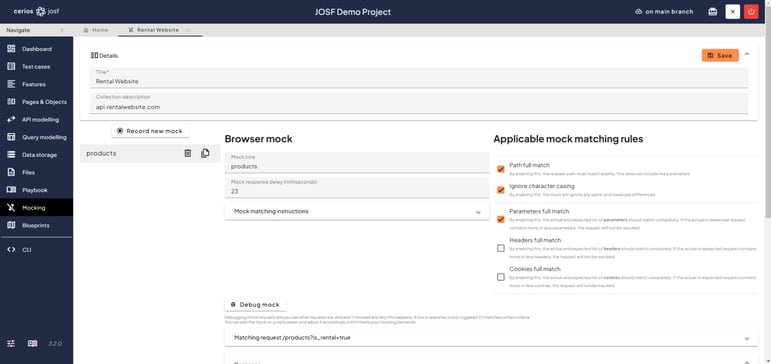
Task: Toggle Ignore character casing checkbox
Action: pos(501,190)
